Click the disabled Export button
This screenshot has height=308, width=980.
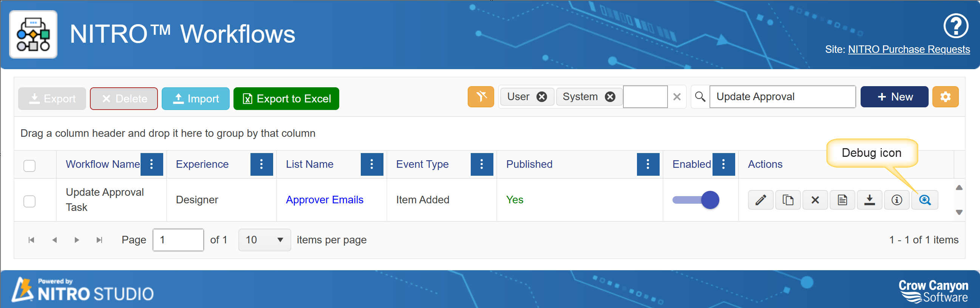click(52, 99)
